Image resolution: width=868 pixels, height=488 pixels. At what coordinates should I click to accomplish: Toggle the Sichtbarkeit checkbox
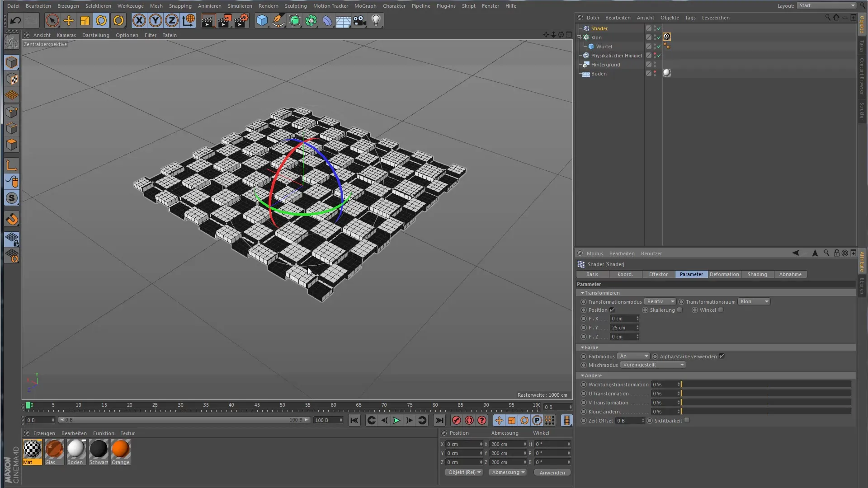[687, 420]
